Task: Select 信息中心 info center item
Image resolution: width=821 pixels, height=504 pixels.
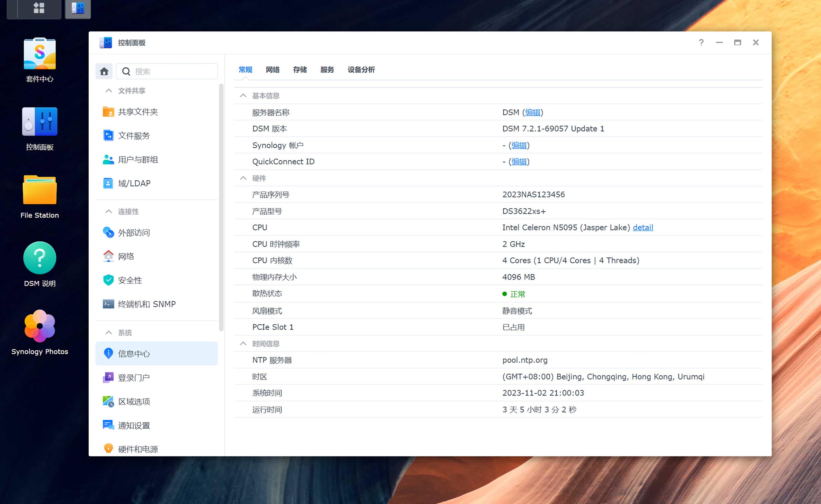Action: pos(156,353)
